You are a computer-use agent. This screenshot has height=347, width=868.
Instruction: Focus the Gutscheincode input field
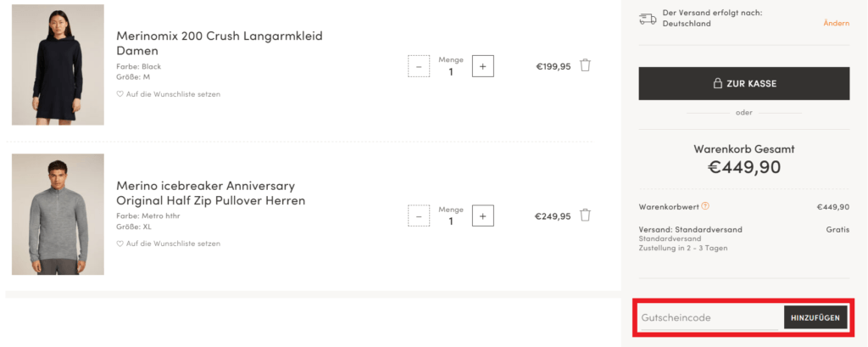(708, 318)
